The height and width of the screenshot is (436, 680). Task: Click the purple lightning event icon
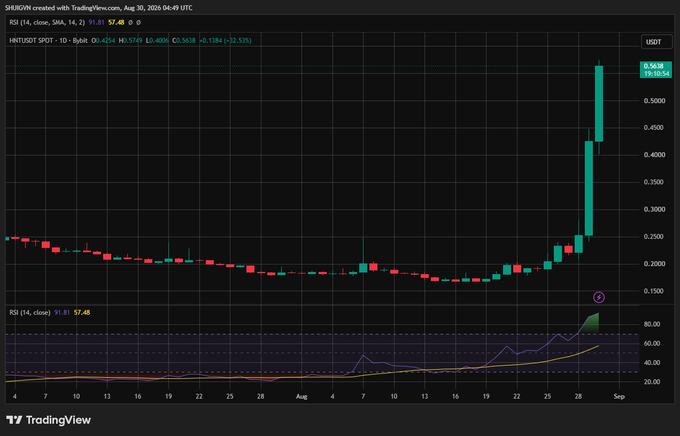click(599, 297)
